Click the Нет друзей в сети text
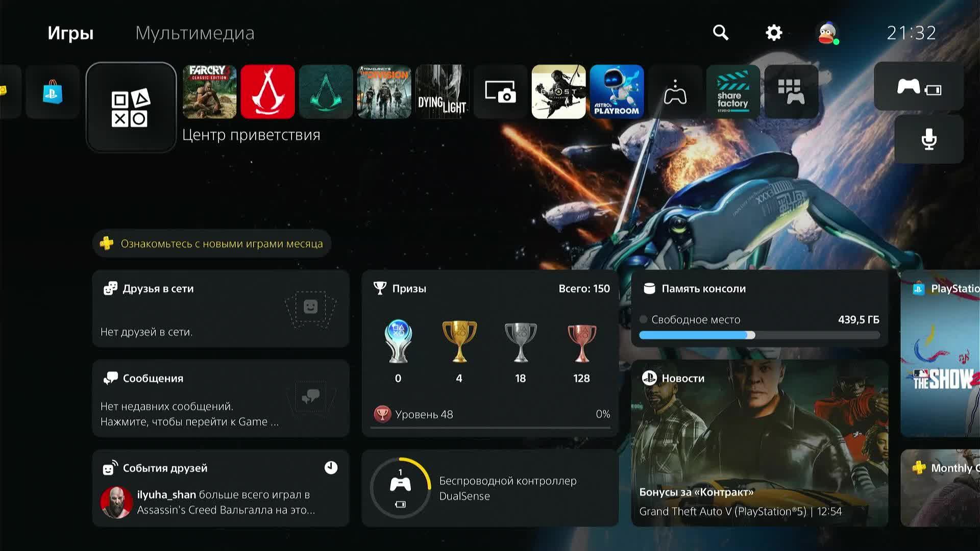This screenshot has width=980, height=551. click(146, 332)
